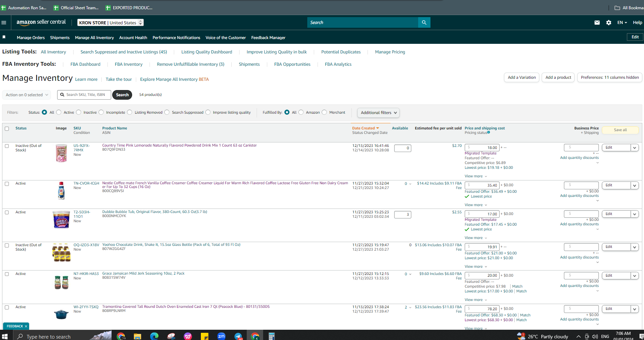The width and height of the screenshot is (644, 340).
Task: Open Feedback Manager menu item
Action: click(268, 38)
